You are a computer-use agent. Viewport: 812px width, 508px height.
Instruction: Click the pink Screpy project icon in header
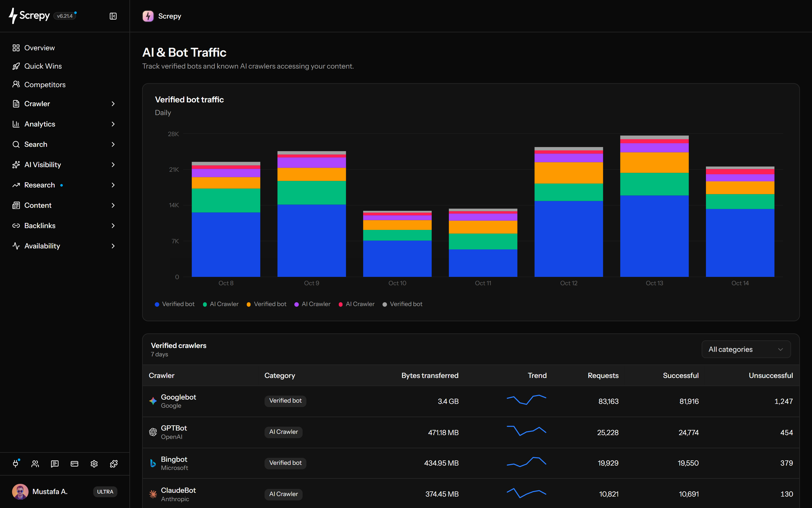click(148, 16)
